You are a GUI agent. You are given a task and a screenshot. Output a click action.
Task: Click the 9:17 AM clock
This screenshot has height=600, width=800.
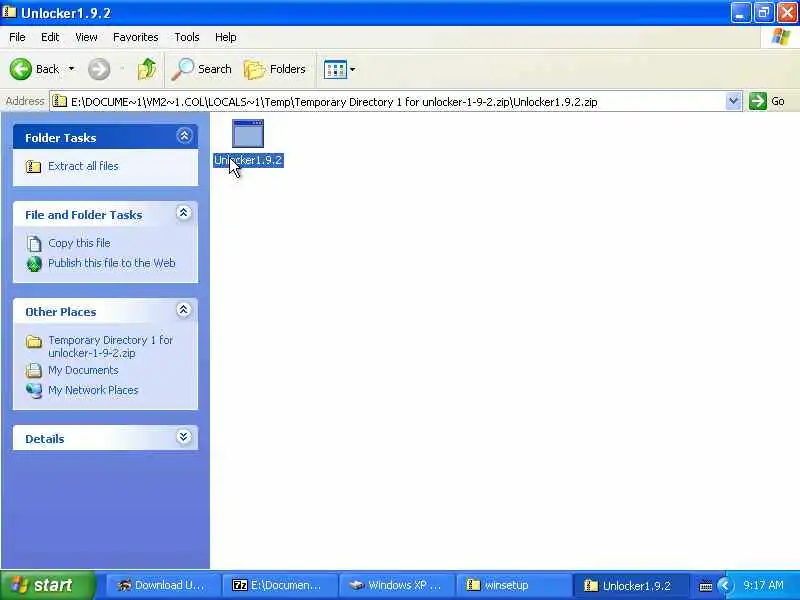pyautogui.click(x=763, y=585)
